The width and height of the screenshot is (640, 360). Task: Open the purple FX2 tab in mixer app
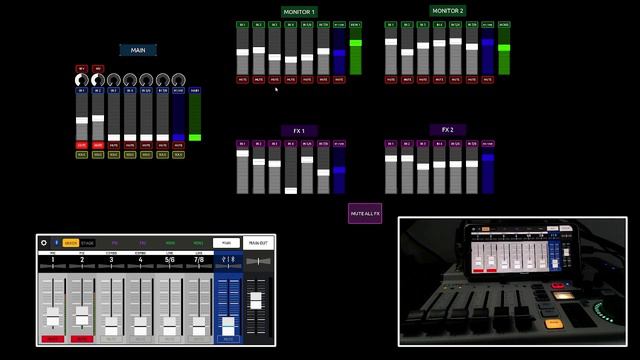click(x=142, y=243)
